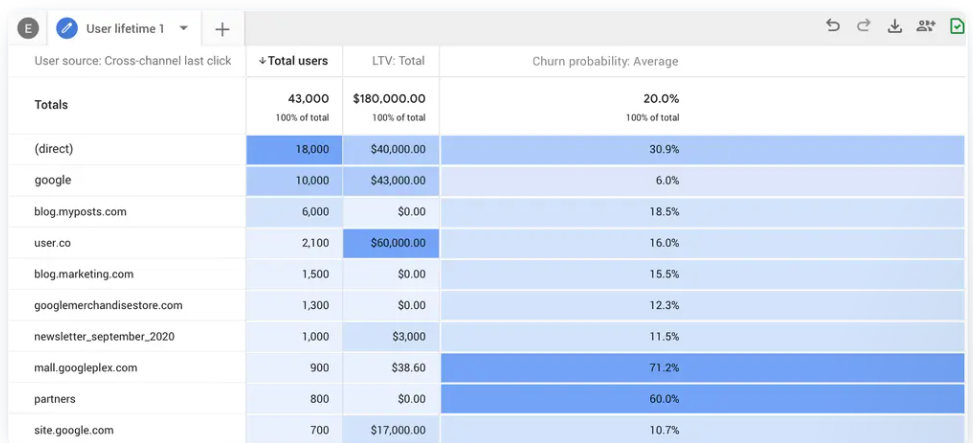Image resolution: width=973 pixels, height=443 pixels.
Task: Click the redo arrow icon
Action: [863, 25]
